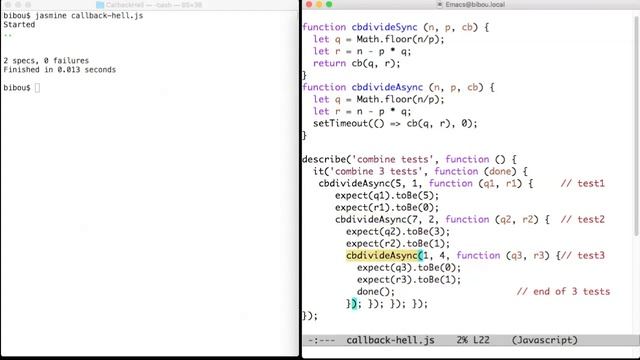Viewport: 640px width, 360px height.
Task: Minimize the Emacs window with the yellow button
Action: point(319,4)
